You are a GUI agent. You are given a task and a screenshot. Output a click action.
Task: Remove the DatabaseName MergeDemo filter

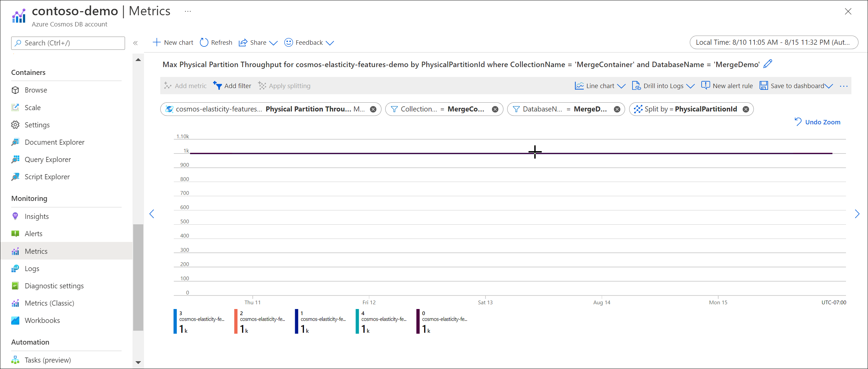coord(616,108)
